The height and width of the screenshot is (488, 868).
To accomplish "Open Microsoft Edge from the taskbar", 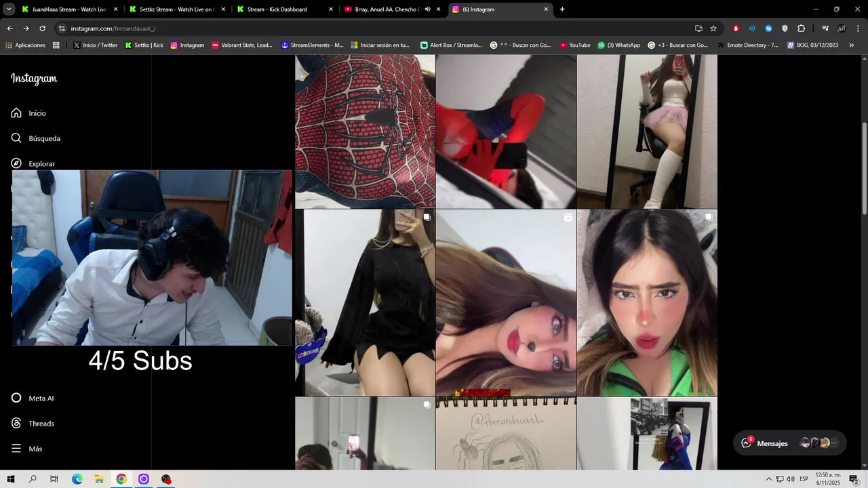I will click(x=77, y=479).
